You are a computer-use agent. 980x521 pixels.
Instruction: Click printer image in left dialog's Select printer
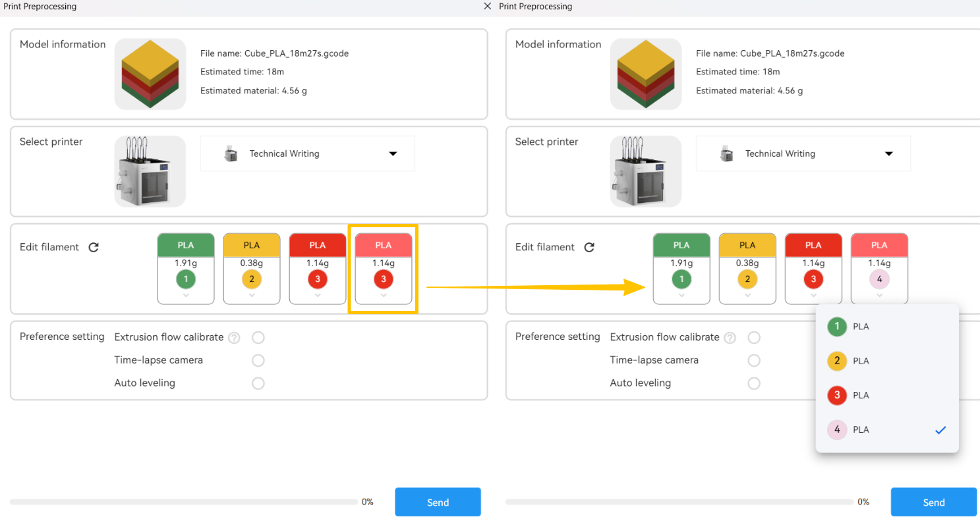[x=150, y=171]
